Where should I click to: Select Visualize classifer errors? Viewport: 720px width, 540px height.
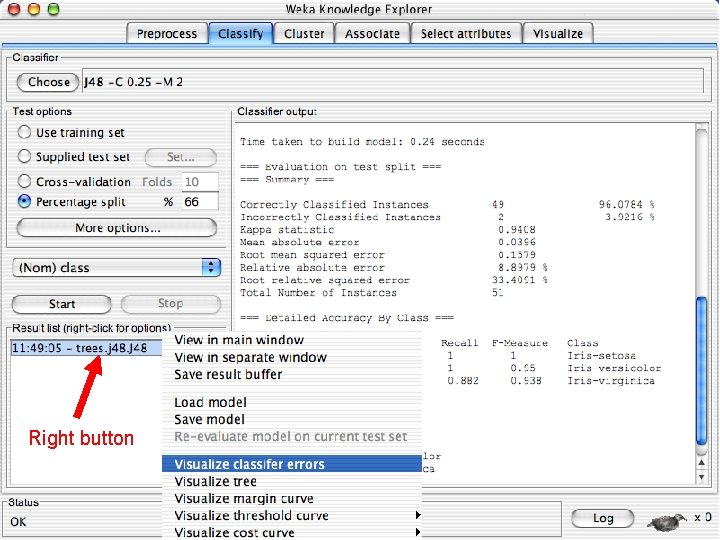tap(292, 464)
